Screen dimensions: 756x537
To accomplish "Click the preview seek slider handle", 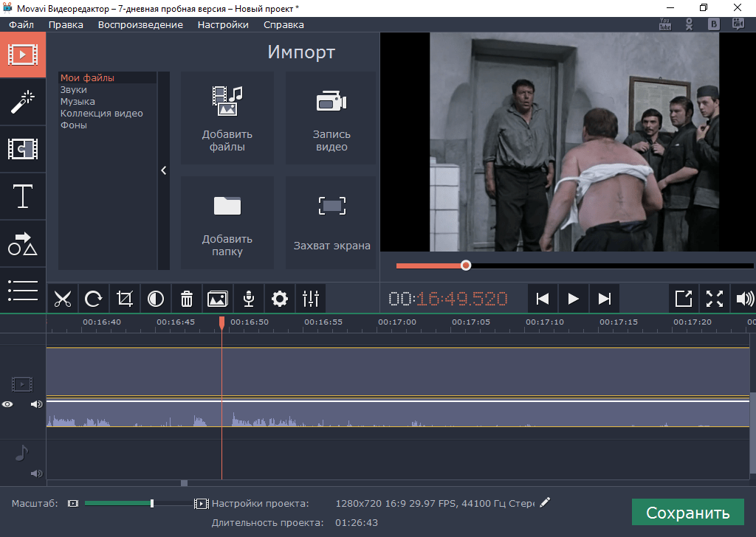I will coord(466,266).
